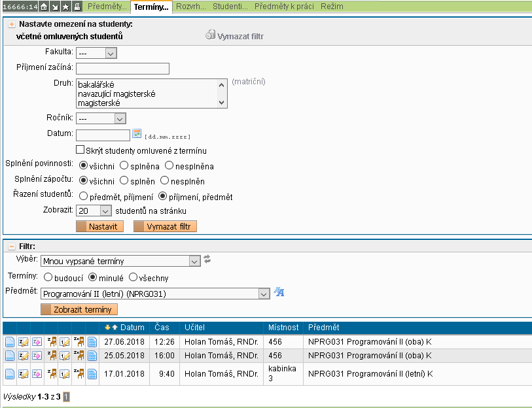532x408 pixels.
Task: Open the calendar date picker icon
Action: (137, 134)
